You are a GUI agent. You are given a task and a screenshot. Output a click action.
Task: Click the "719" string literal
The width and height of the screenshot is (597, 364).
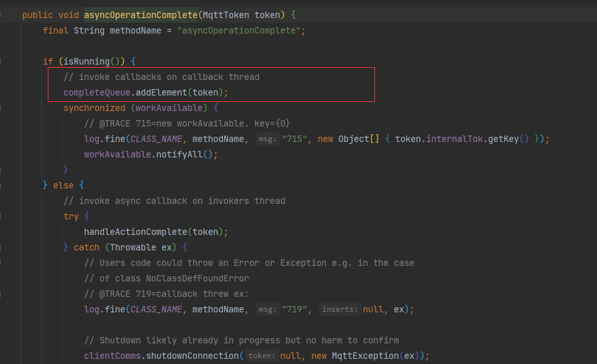point(294,310)
